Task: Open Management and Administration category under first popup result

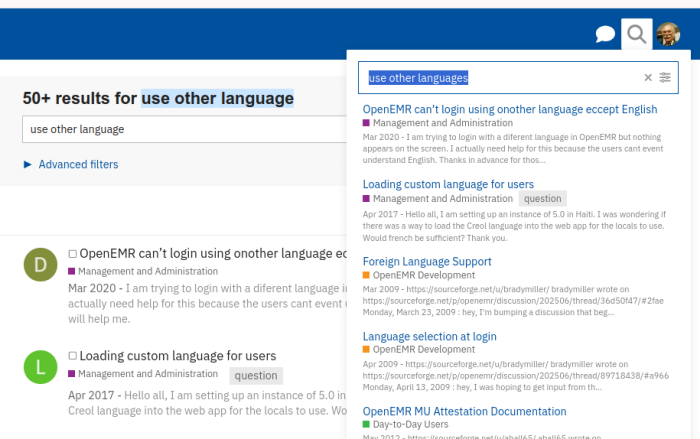Action: pyautogui.click(x=438, y=123)
